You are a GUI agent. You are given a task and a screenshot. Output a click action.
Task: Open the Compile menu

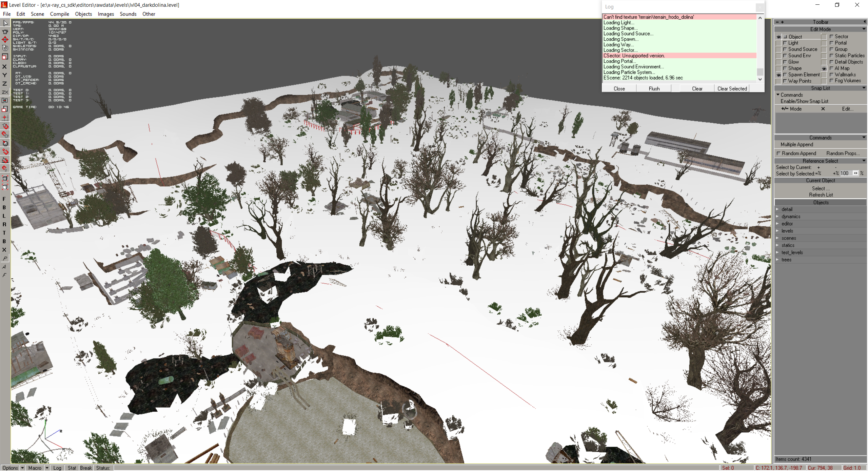(59, 14)
